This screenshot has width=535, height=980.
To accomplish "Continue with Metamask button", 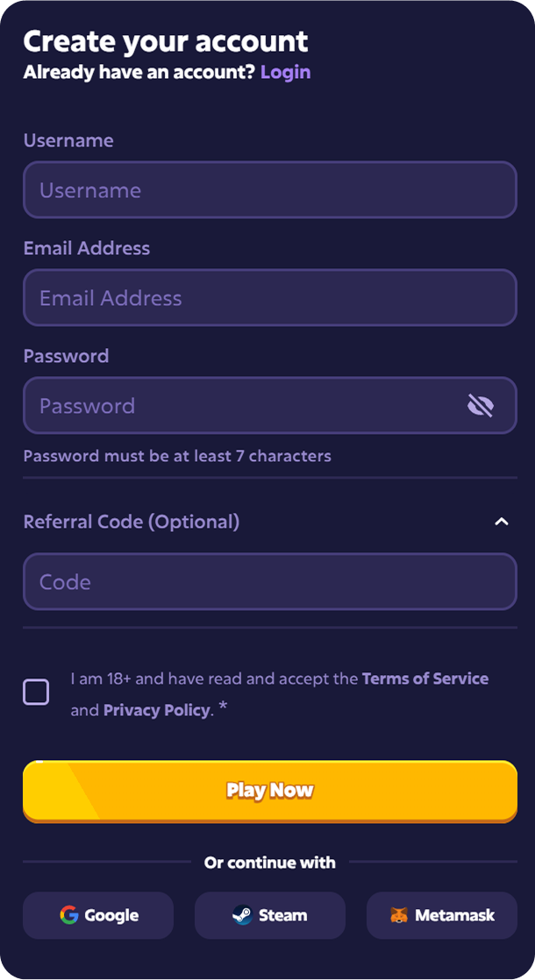I will (442, 915).
